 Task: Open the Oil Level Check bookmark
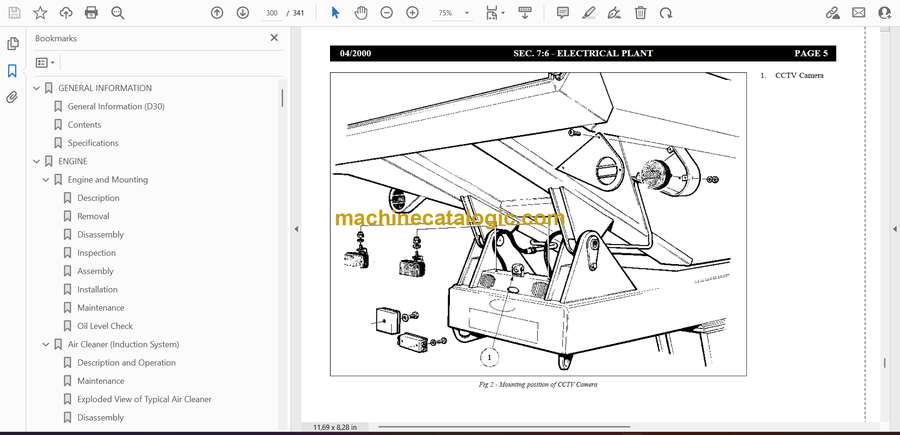point(105,326)
